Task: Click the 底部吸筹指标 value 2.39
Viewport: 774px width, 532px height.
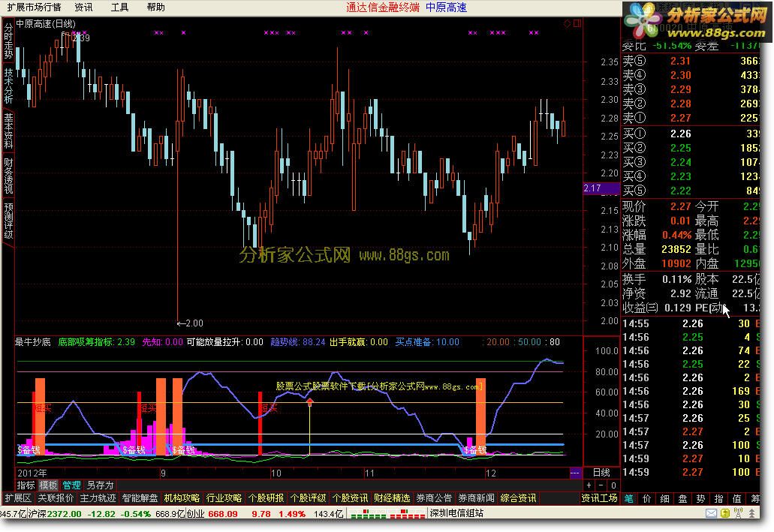Action: (126, 342)
